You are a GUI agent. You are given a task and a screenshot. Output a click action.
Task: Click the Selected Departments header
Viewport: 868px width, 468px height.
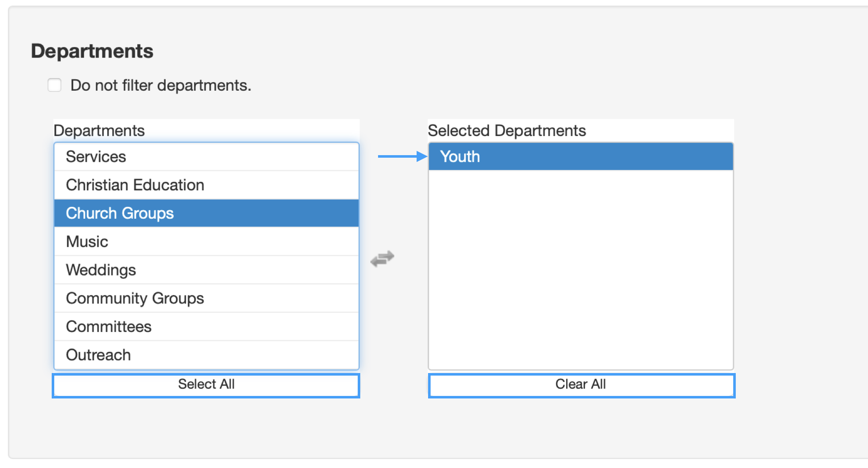[507, 130]
